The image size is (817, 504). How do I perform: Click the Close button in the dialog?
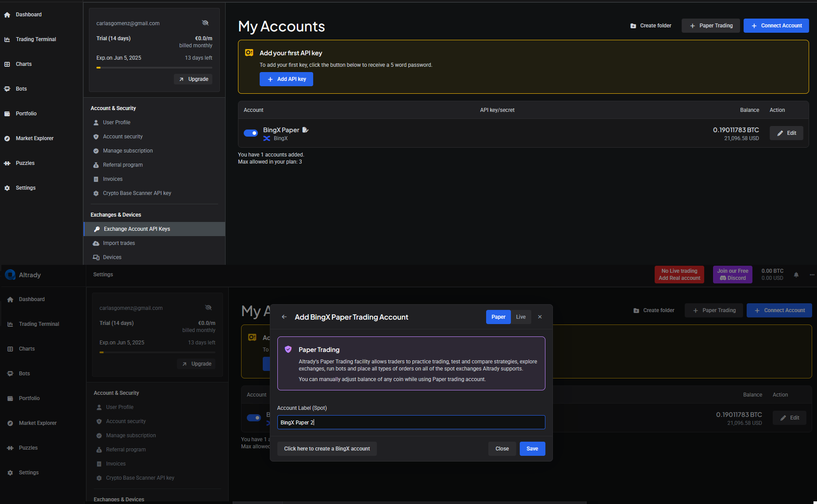[502, 449]
